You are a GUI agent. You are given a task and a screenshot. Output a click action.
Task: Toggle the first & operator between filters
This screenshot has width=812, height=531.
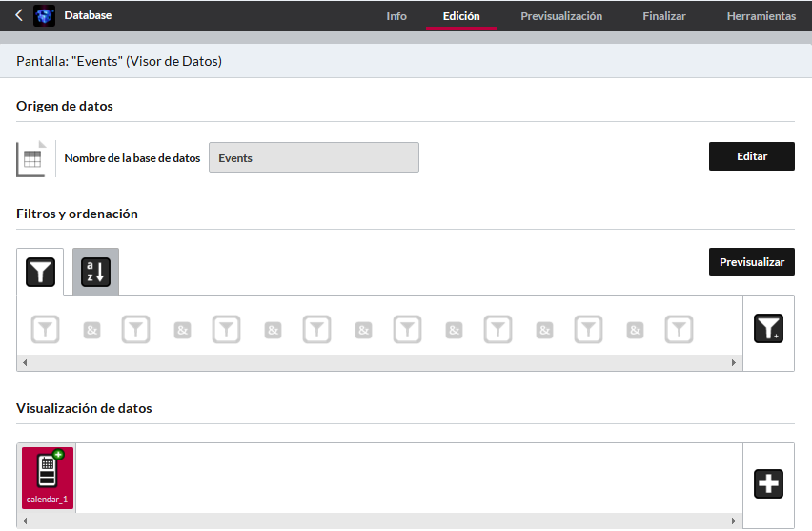[x=91, y=330]
